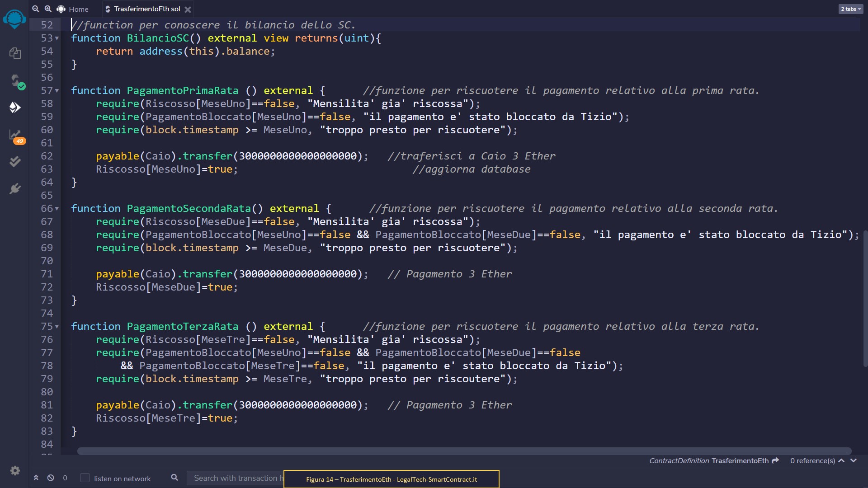Click the terminal search magnifier icon
Viewport: 868px width, 488px height.
point(175,477)
